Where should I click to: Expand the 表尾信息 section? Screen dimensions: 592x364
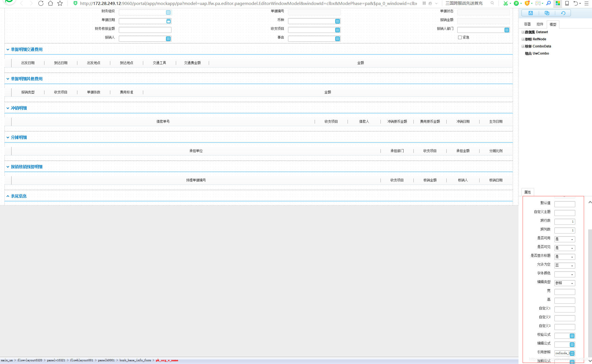click(x=8, y=196)
